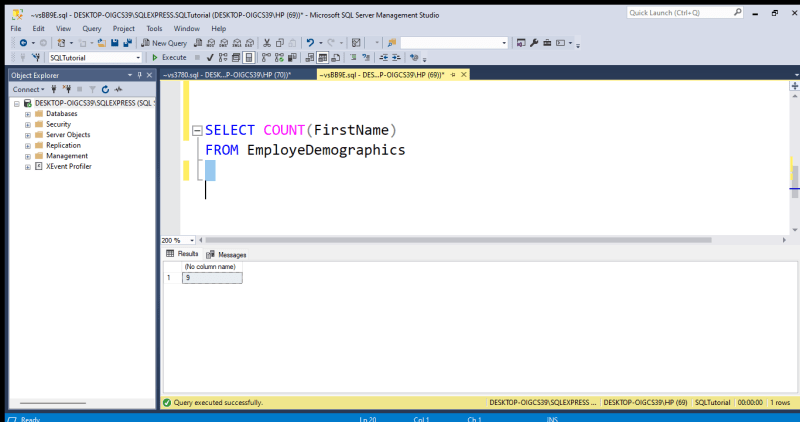The height and width of the screenshot is (422, 800).
Task: Click the Analysis Services XMLA Query icon
Action: click(237, 43)
